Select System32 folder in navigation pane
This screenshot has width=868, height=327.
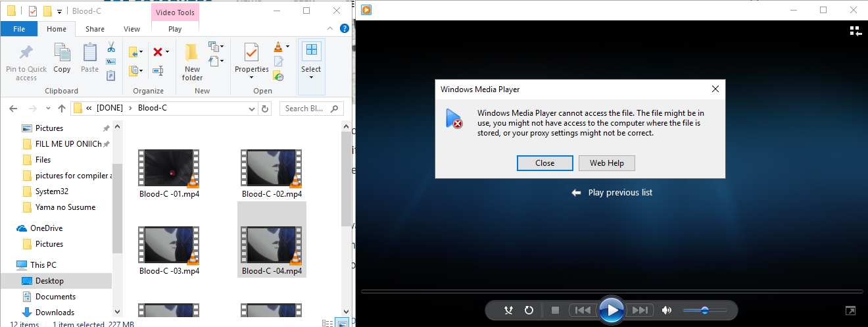(x=52, y=191)
